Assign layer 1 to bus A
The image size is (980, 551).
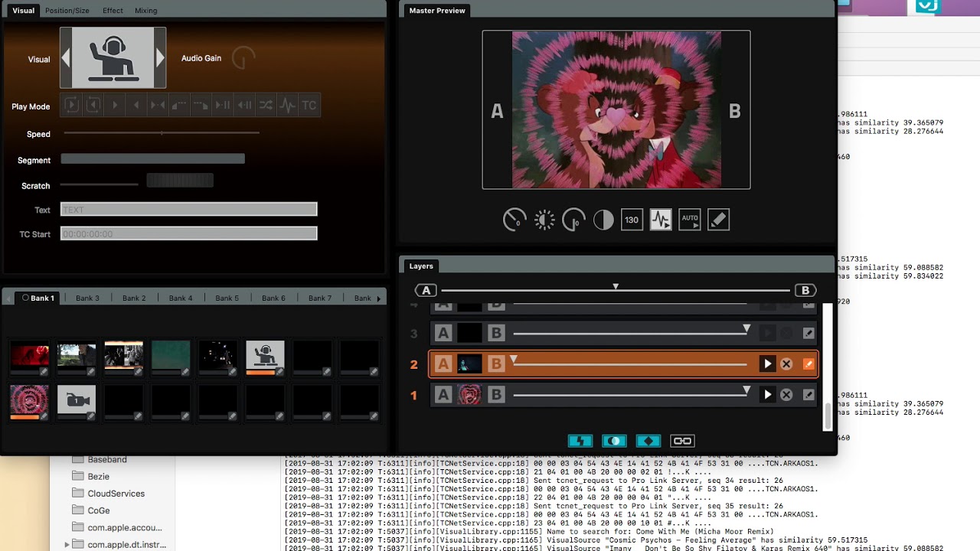coord(443,395)
